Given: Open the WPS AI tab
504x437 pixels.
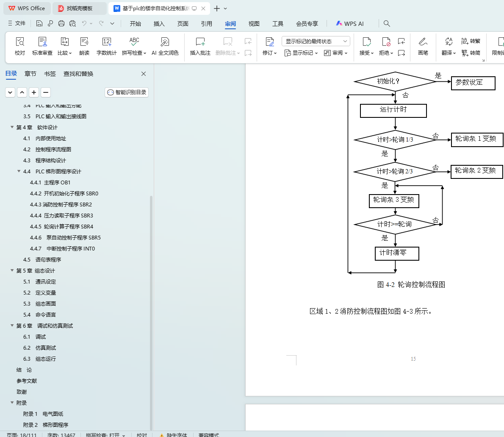Looking at the screenshot, I should click(350, 23).
